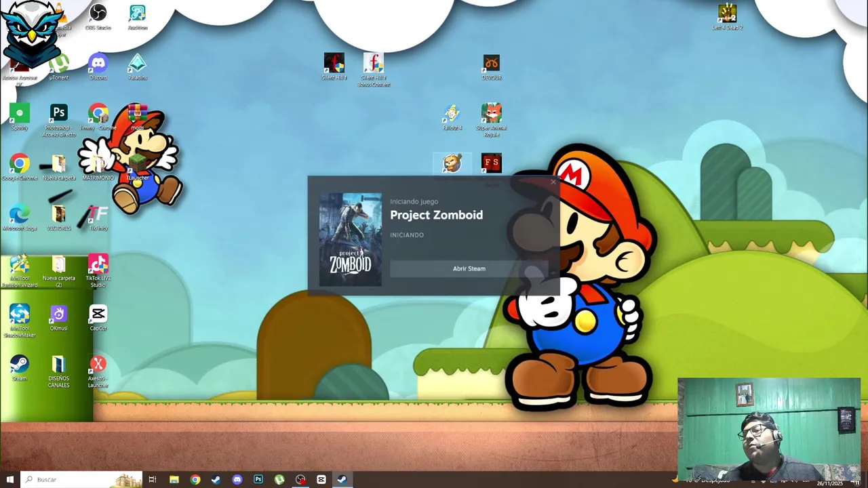Screen dimensions: 868x488
Task: Select the DISEÑOS CANALES folder icon
Action: click(59, 371)
